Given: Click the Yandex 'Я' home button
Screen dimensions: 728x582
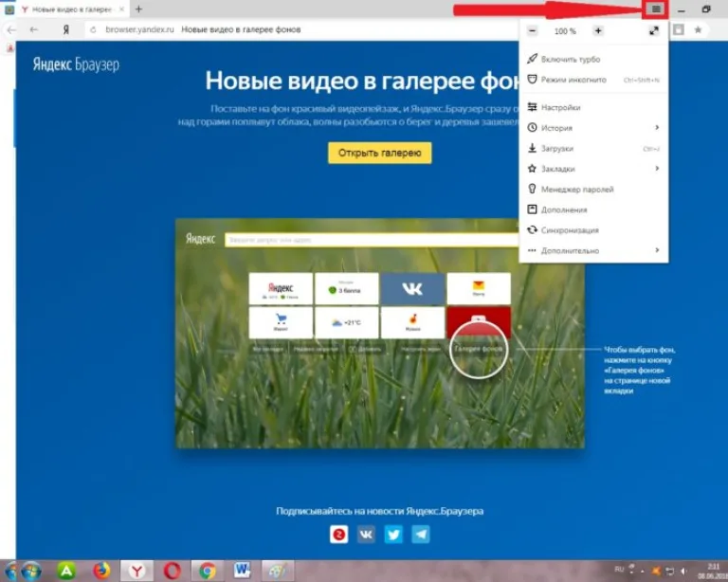Looking at the screenshot, I should click(66, 29).
